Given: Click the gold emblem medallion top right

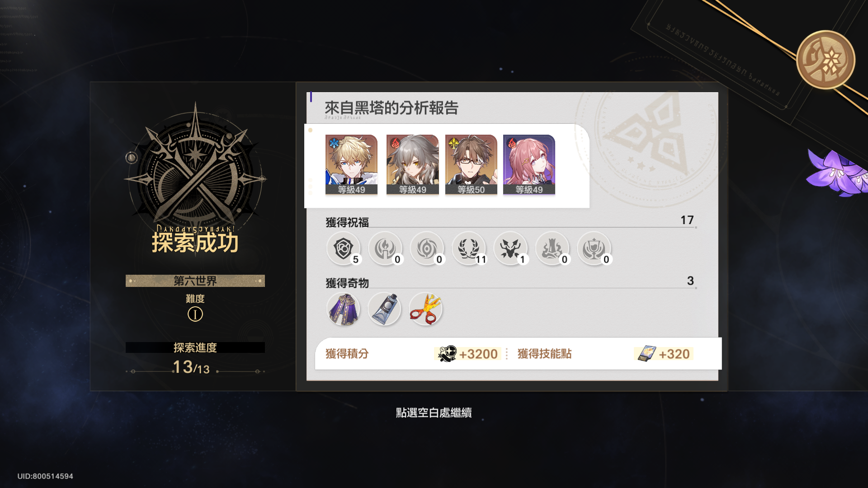Looking at the screenshot, I should 826,60.
